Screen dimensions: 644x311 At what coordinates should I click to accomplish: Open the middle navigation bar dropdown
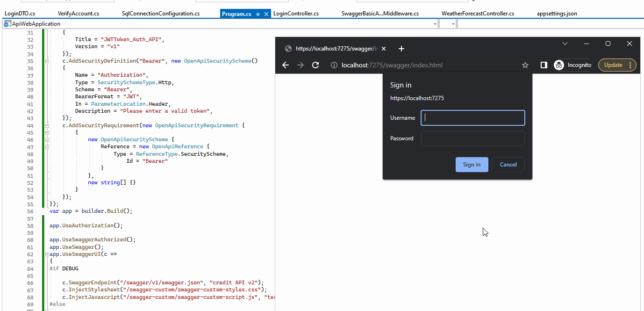coord(453,24)
